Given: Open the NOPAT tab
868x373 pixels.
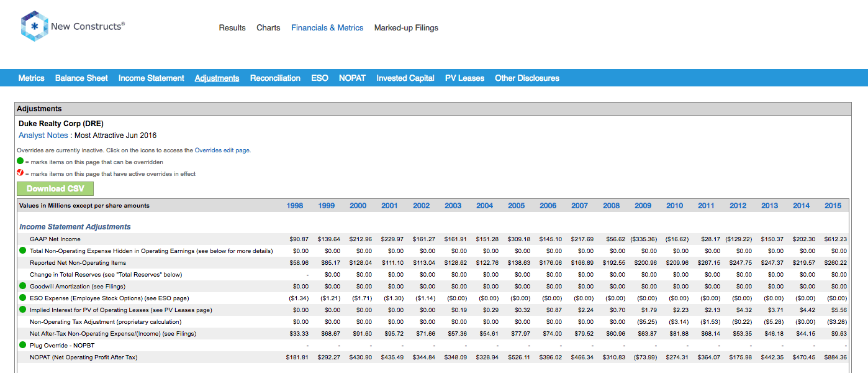Looking at the screenshot, I should click(x=352, y=78).
